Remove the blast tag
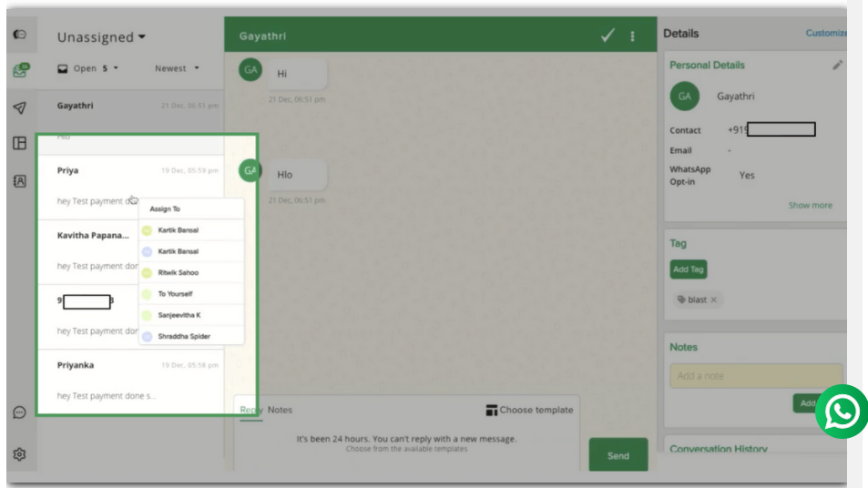The image size is (868, 488). 714,300
